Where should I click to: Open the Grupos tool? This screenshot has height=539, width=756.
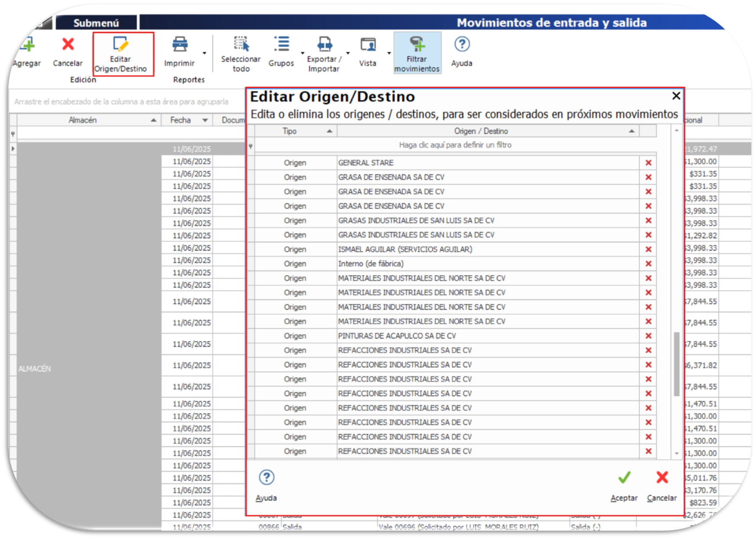[281, 44]
